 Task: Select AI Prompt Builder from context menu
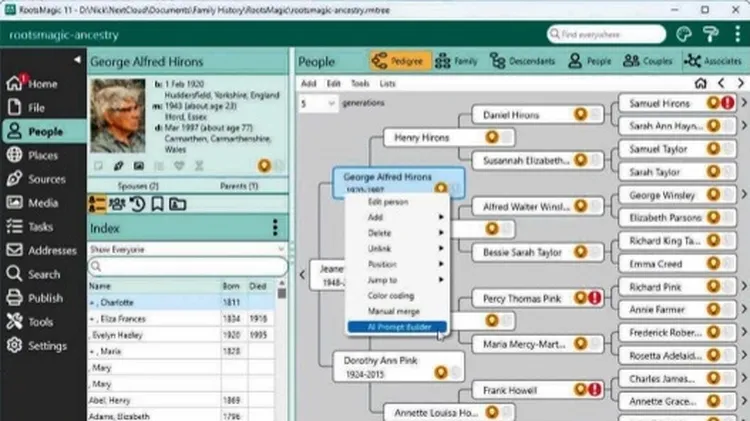(x=395, y=326)
